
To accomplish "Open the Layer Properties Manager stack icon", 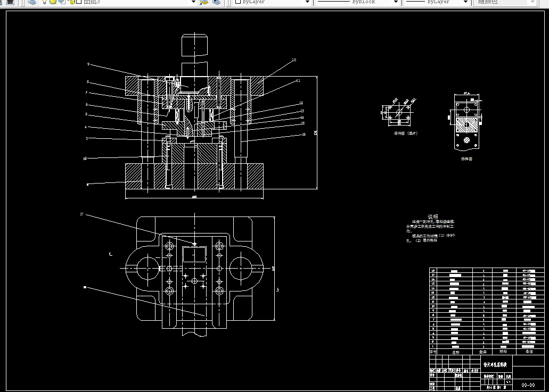I will click(x=32, y=2).
